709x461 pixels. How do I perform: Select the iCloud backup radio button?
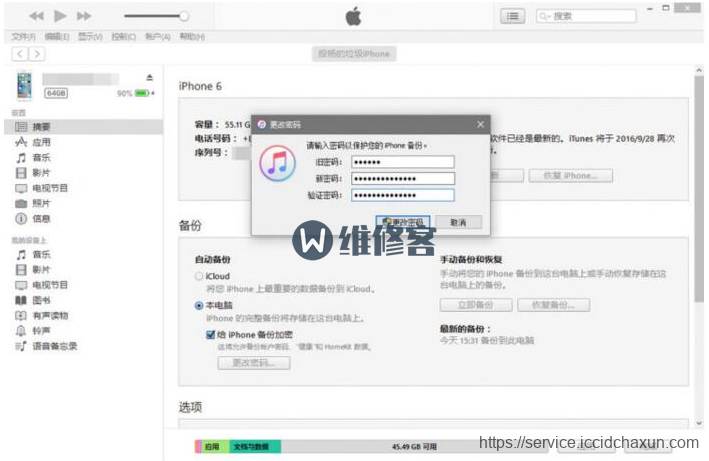tap(199, 276)
